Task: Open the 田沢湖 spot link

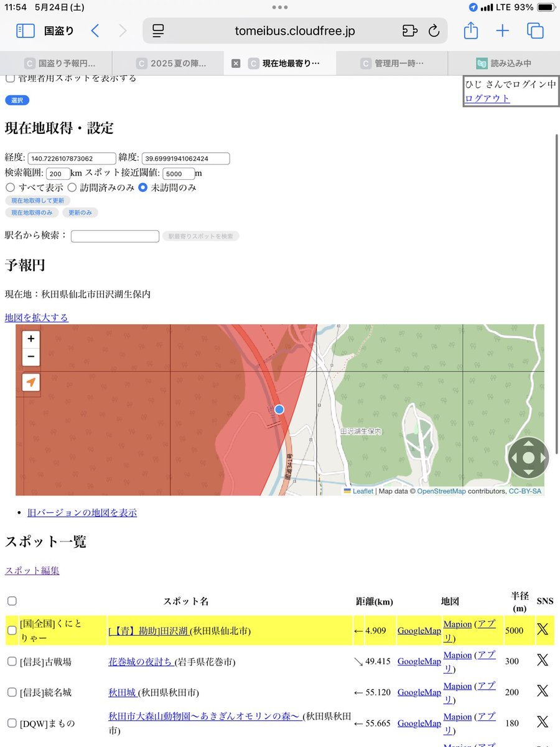Action: click(x=149, y=631)
